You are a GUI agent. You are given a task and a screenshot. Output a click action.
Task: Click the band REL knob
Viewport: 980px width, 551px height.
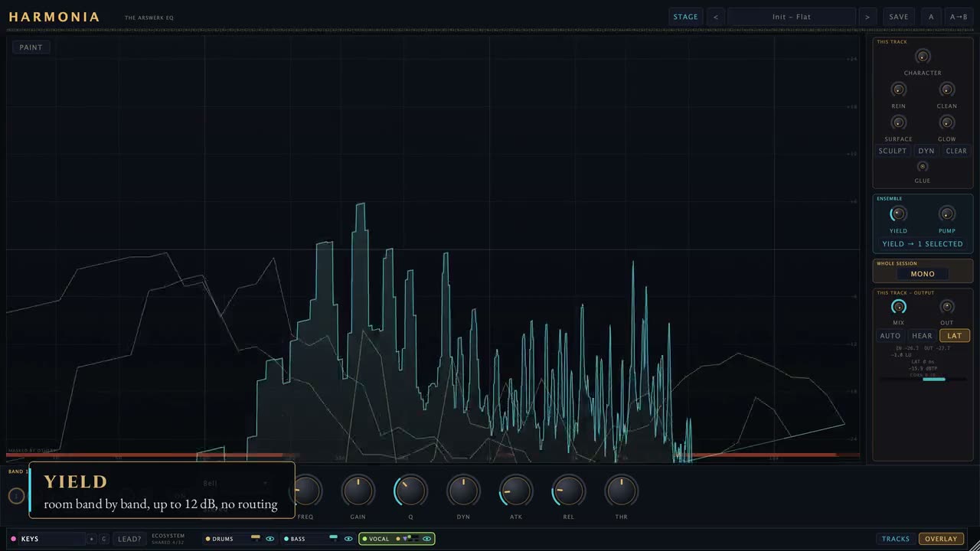(x=568, y=491)
